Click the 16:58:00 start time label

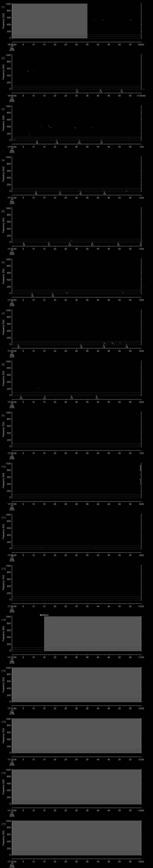pyautogui.click(x=12, y=44)
